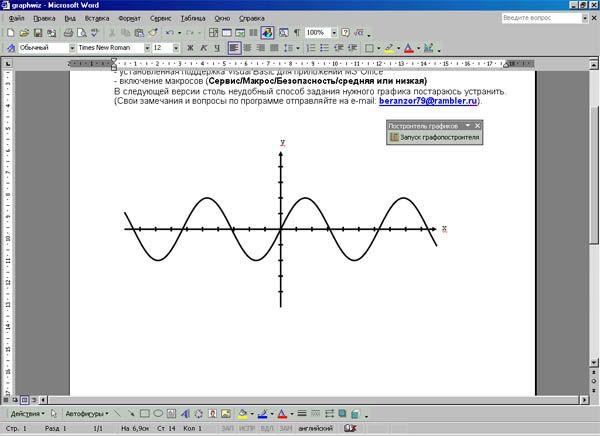The width and height of the screenshot is (600, 436).
Task: Open the font name dropdown Times New Roman
Action: pos(147,48)
